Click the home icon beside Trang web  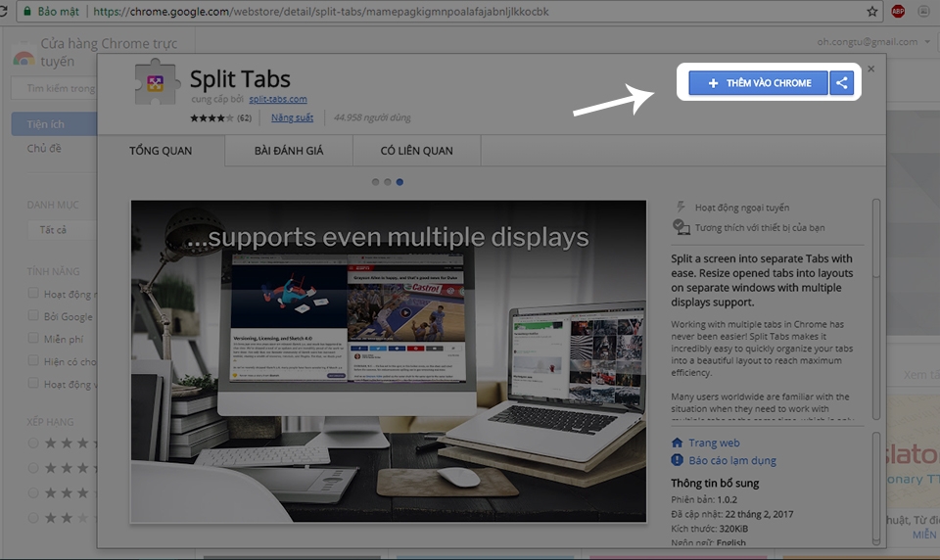point(677,443)
